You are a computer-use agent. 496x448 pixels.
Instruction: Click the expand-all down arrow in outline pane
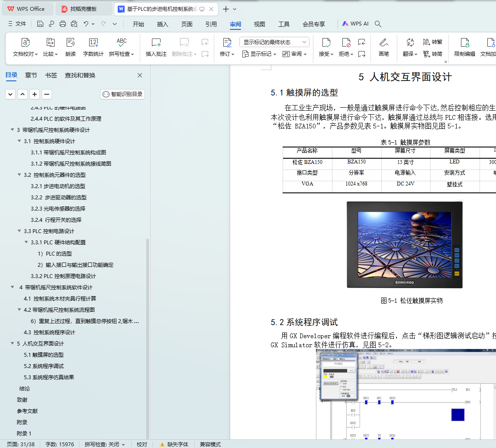pyautogui.click(x=10, y=94)
